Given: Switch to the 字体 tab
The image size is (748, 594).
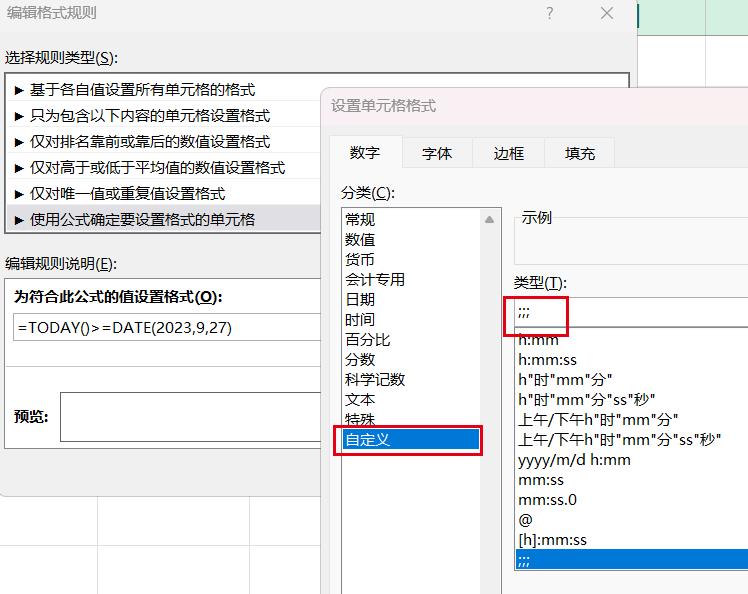Looking at the screenshot, I should point(437,153).
